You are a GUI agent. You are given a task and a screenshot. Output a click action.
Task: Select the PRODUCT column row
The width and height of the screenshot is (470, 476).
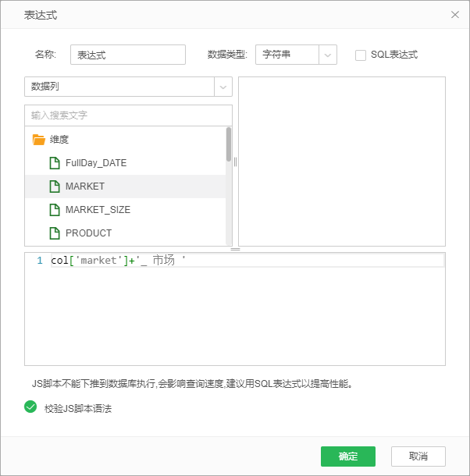click(125, 233)
